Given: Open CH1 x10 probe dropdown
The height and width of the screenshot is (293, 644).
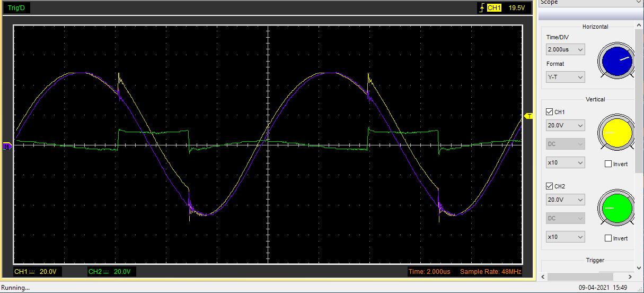Looking at the screenshot, I should coord(566,162).
